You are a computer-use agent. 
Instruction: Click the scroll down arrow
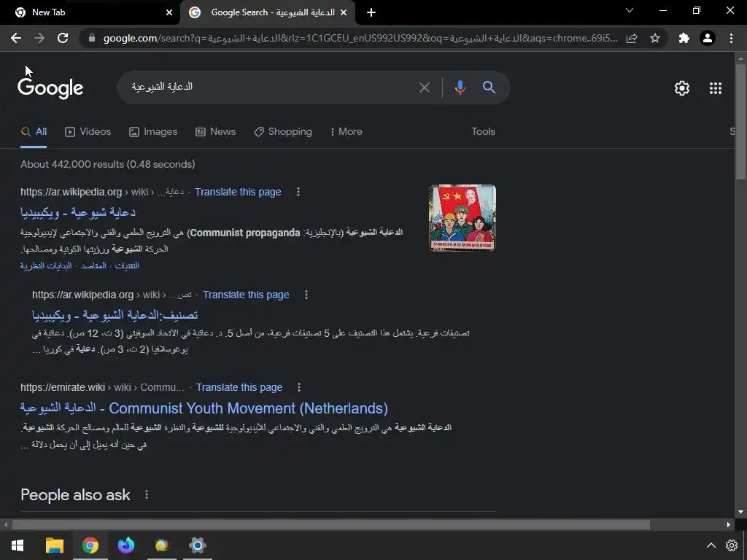740,512
